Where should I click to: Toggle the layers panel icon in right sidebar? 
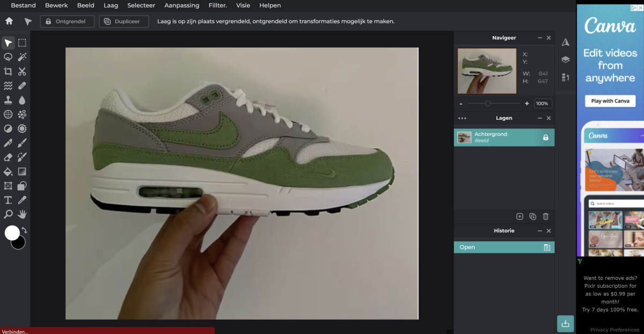pos(565,60)
